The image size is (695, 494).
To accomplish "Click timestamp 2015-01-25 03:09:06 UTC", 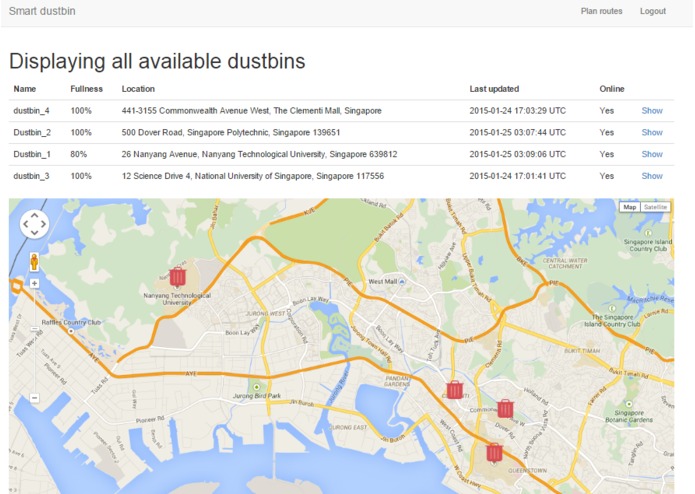I will pyautogui.click(x=518, y=154).
